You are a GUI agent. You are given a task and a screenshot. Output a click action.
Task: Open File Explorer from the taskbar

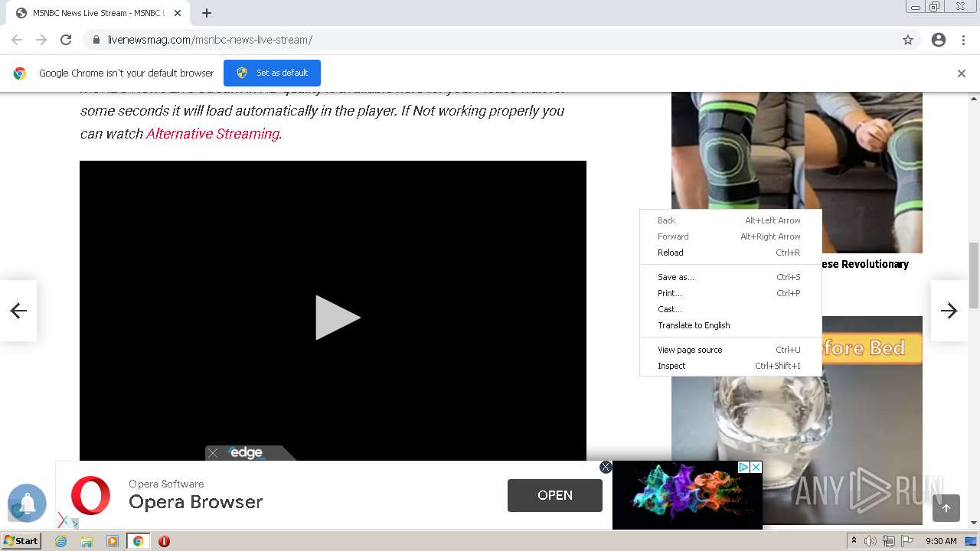(x=87, y=541)
